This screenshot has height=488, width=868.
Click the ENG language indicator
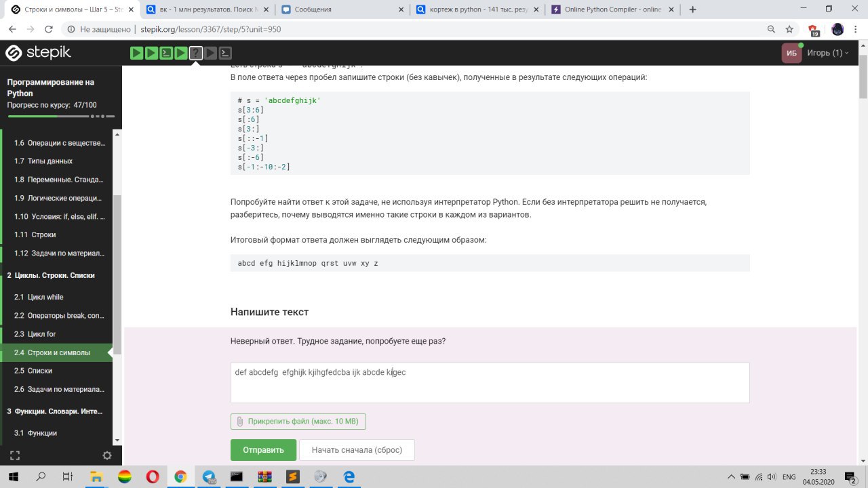pyautogui.click(x=789, y=477)
